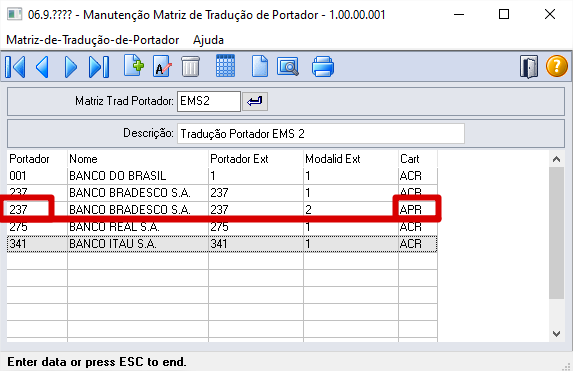Go to the next record
Image resolution: width=573 pixels, height=371 pixels.
[x=71, y=67]
